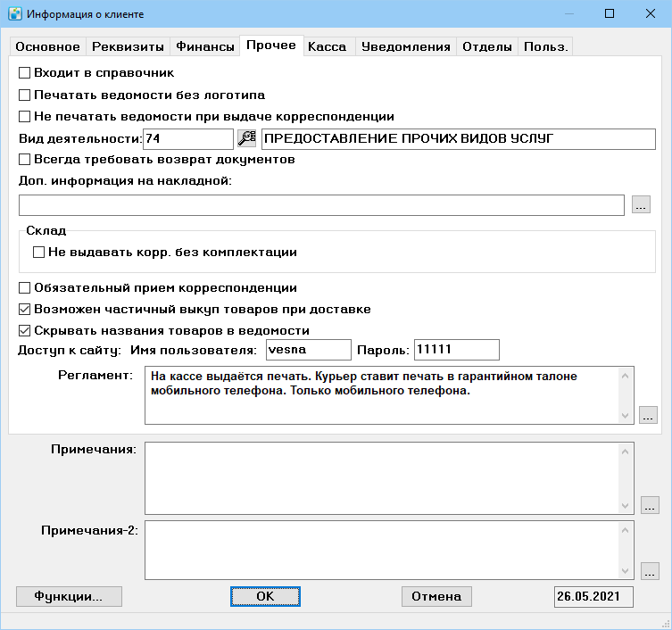Open ellipsis editor next to Регламент field

tap(648, 415)
